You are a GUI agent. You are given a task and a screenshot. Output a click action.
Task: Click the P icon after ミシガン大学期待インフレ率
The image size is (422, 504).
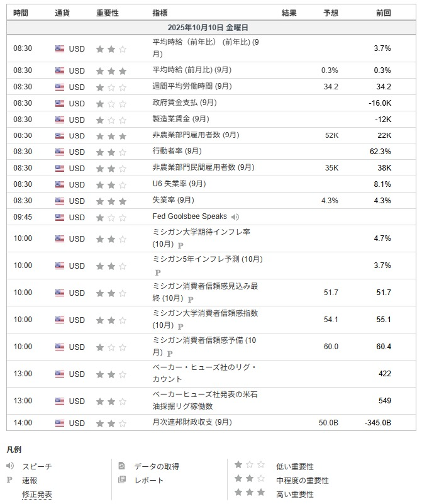[x=180, y=245]
